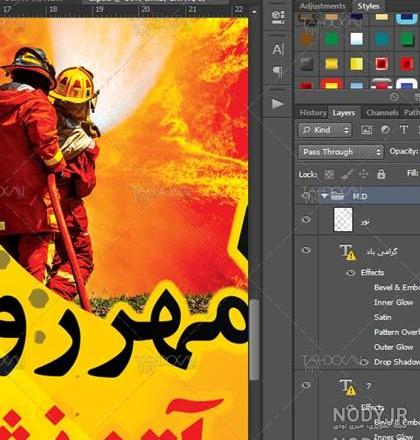Screen dimensions: 420x440
Task: Click the canvas vertical scrollbar thumb
Action: 254,340
